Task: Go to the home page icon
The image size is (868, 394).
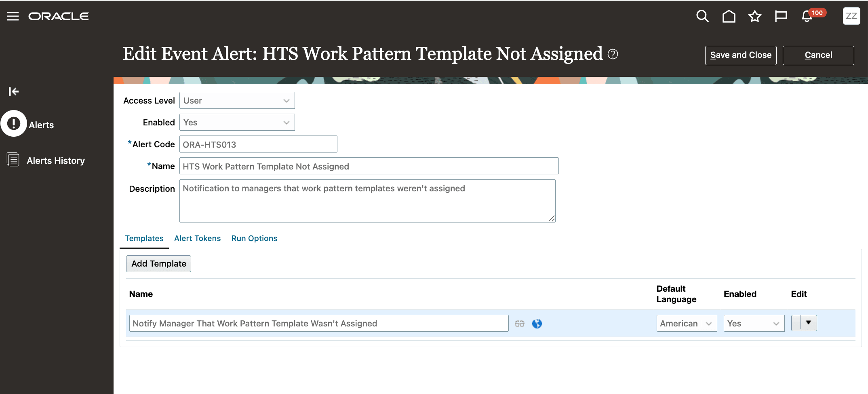Action: click(x=728, y=16)
